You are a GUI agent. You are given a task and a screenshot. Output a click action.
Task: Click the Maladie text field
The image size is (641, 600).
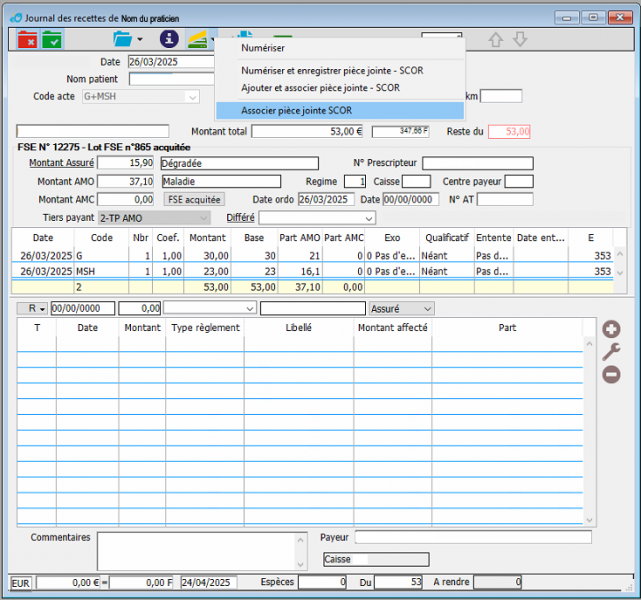coord(221,181)
